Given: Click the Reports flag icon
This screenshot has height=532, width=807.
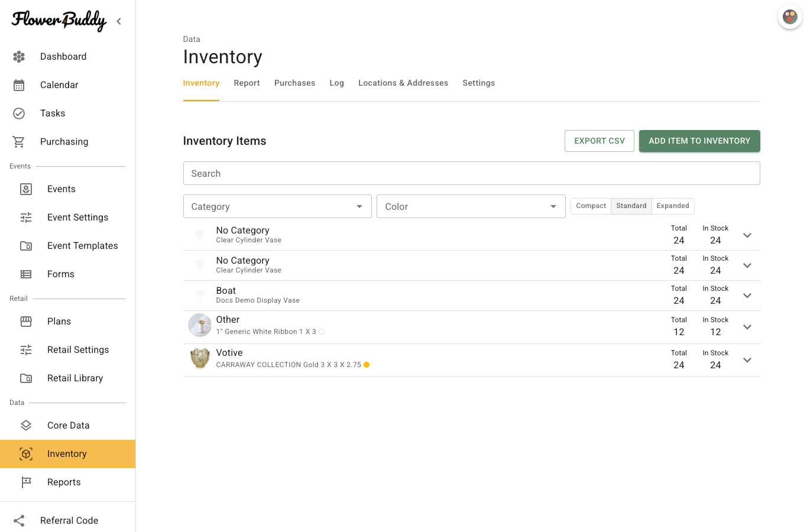Looking at the screenshot, I should tap(26, 482).
